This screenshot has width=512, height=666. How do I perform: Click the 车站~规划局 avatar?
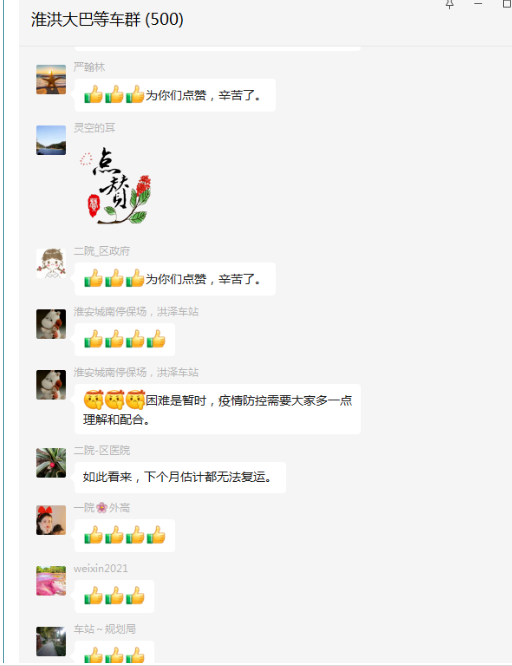(51, 641)
